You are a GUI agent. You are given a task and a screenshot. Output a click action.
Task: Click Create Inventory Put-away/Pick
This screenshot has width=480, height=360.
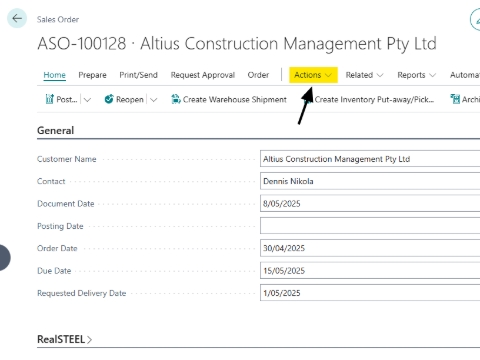pyautogui.click(x=374, y=99)
